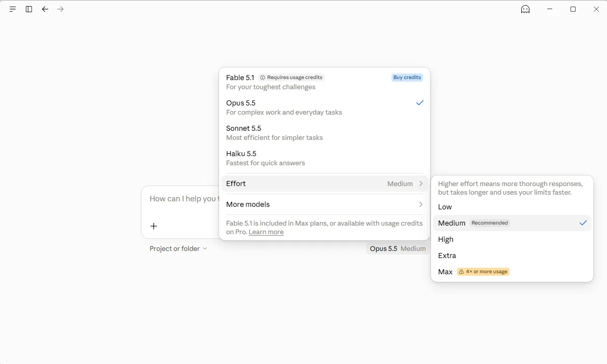Choose the Sonnet 5.5 model

pyautogui.click(x=325, y=133)
